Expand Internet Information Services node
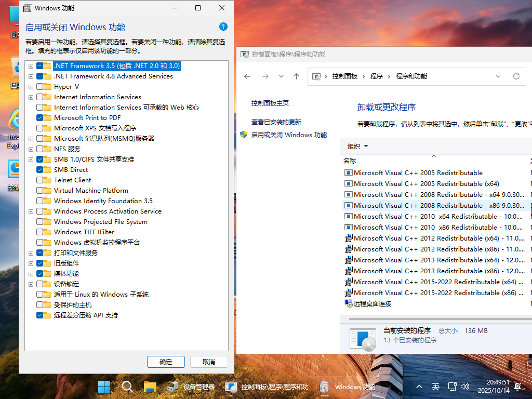This screenshot has width=532, height=399. [x=31, y=97]
